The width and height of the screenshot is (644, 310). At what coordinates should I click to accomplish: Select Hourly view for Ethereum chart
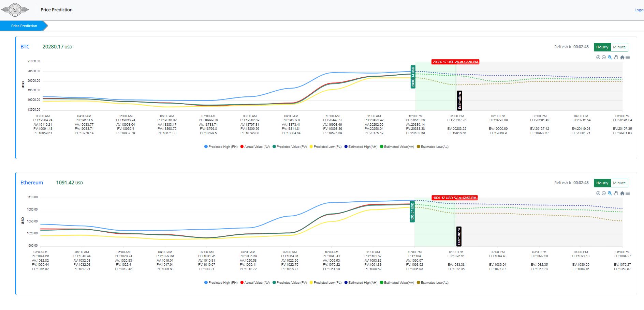(x=602, y=183)
